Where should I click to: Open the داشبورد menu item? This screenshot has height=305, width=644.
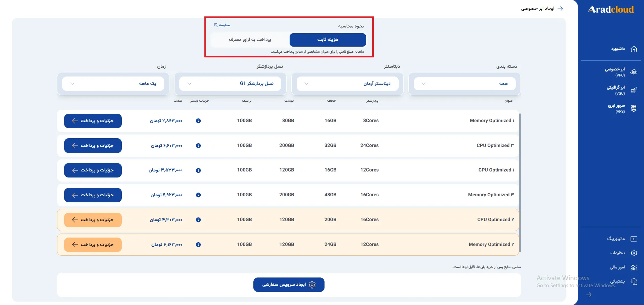pos(618,49)
